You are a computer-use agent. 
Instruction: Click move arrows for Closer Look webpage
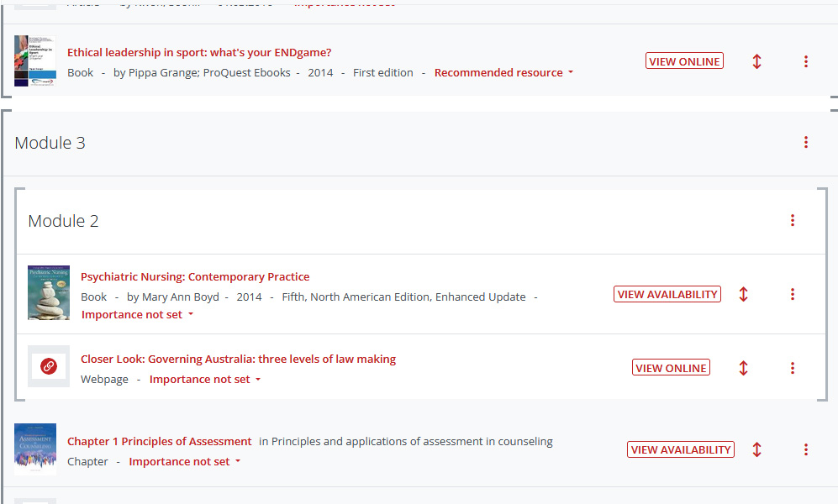pos(743,368)
